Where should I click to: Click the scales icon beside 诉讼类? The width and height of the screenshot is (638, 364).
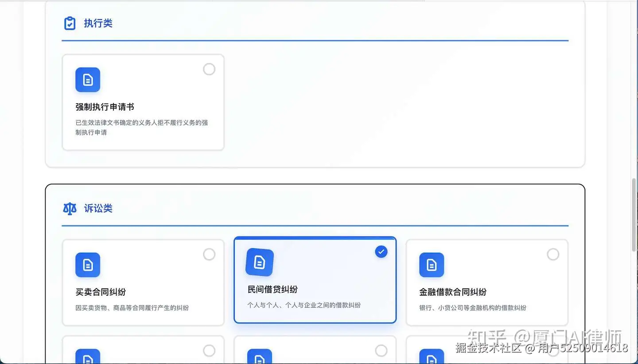point(70,209)
